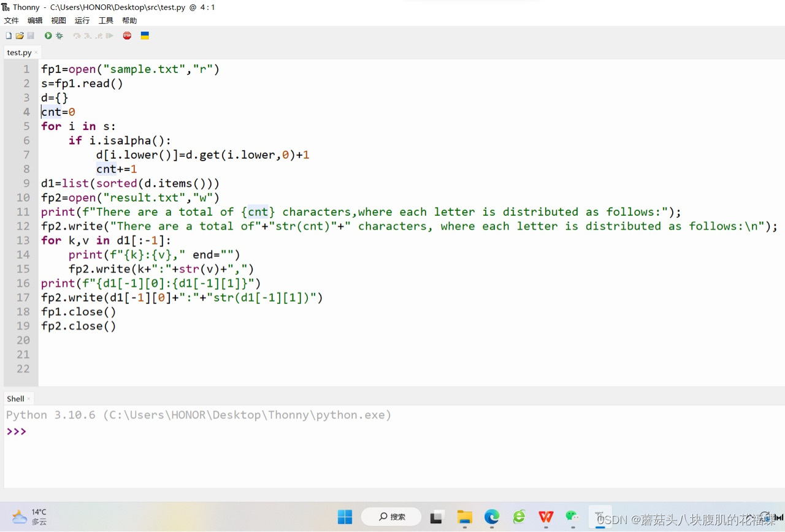Close the test.py tab

click(x=36, y=53)
